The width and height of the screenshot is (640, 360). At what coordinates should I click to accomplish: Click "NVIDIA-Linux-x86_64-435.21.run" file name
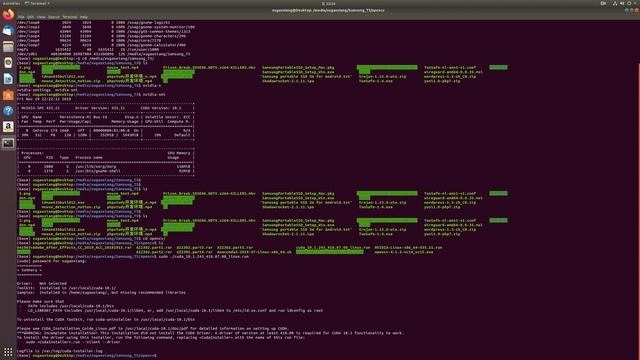408,247
